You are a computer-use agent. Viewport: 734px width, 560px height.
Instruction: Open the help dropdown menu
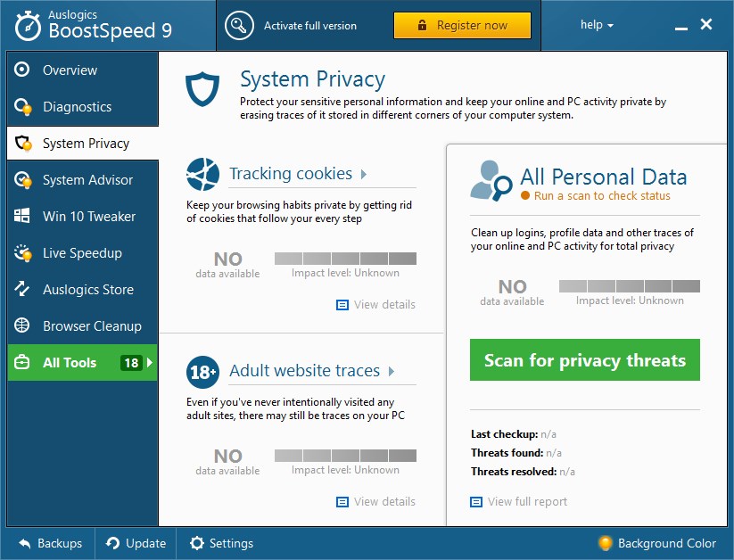(597, 25)
